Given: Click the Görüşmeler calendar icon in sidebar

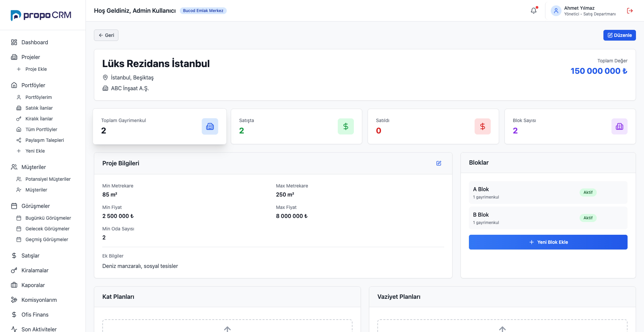Looking at the screenshot, I should pyautogui.click(x=14, y=206).
